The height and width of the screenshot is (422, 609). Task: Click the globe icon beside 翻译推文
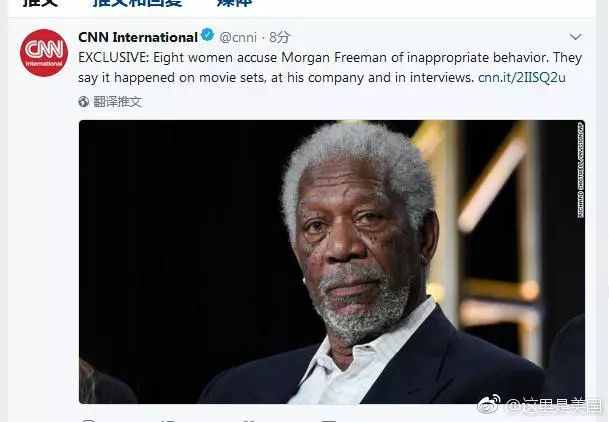pos(84,102)
